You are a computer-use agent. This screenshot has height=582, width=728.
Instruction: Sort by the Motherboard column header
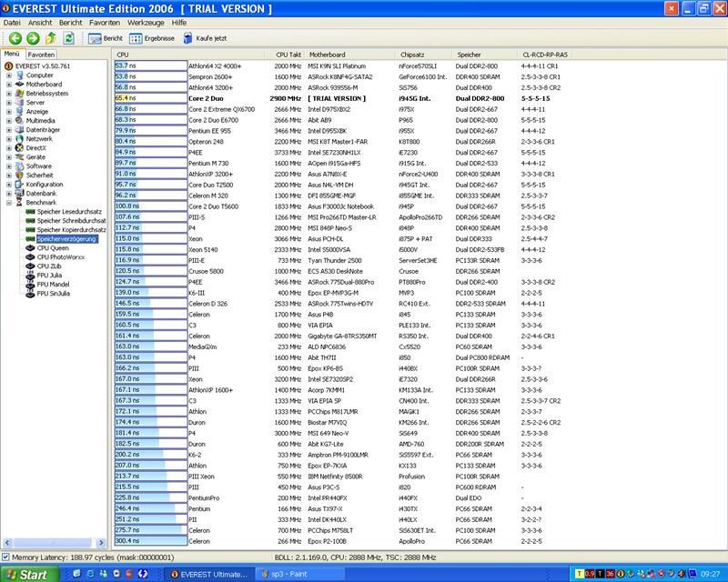(349, 55)
